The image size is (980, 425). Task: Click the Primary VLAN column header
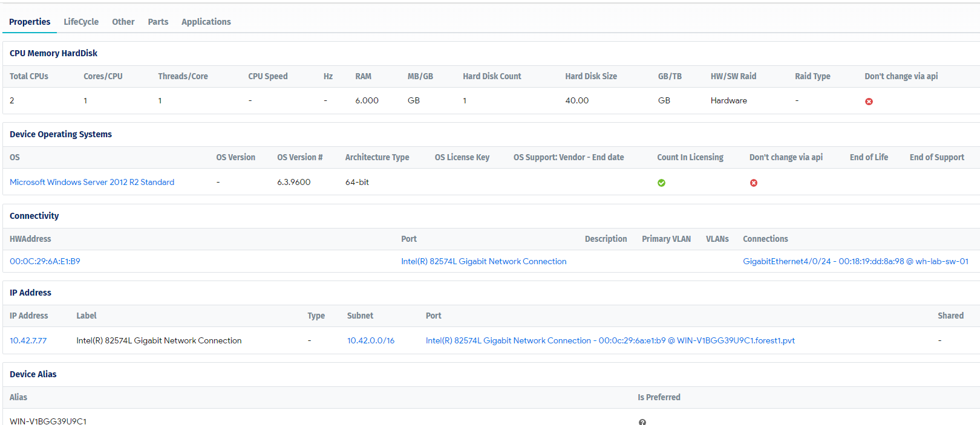pos(666,239)
